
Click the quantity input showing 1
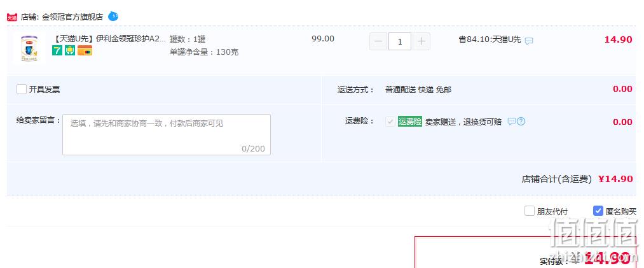400,41
